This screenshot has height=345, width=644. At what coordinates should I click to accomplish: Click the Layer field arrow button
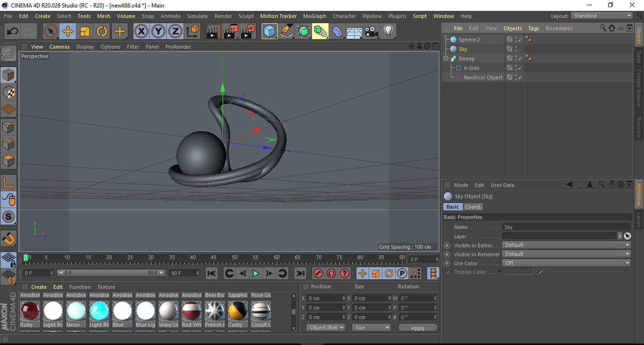619,236
